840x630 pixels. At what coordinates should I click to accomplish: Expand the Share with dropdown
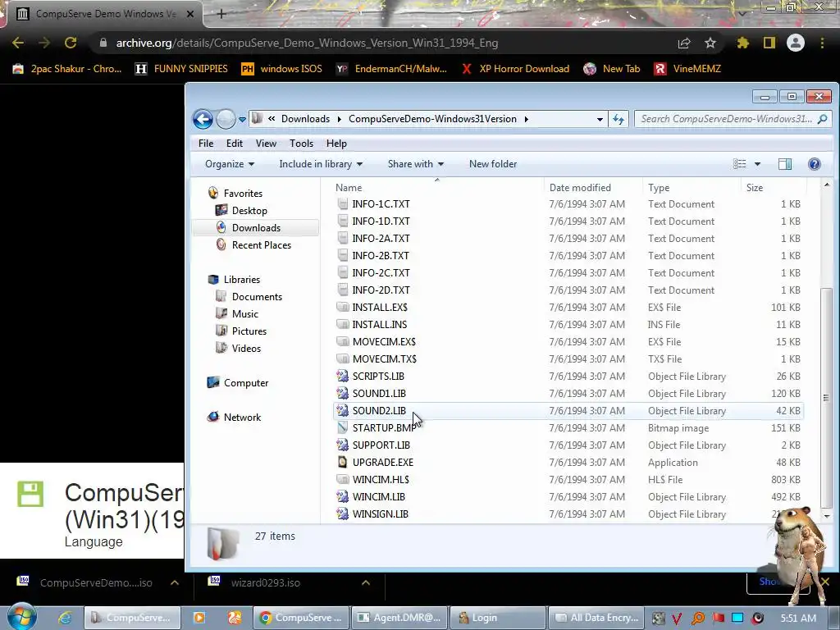(x=415, y=164)
